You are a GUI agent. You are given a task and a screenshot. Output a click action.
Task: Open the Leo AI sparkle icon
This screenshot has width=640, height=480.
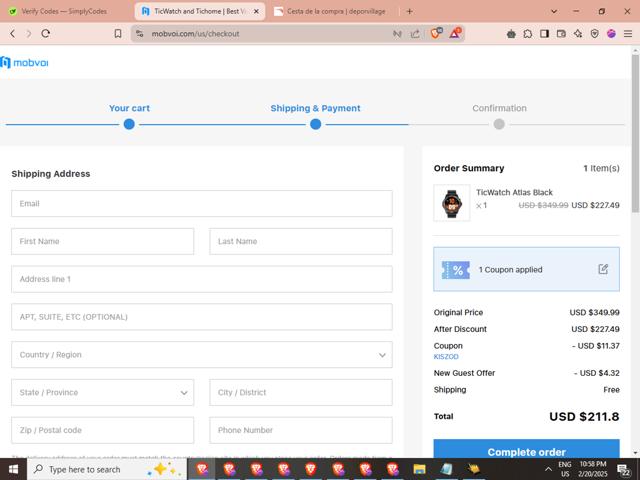click(578, 34)
